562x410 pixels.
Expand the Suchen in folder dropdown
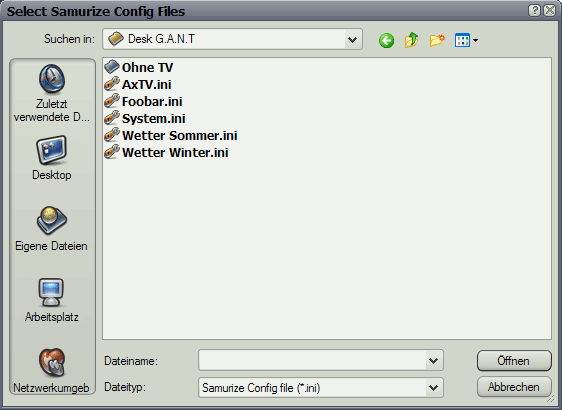[353, 39]
